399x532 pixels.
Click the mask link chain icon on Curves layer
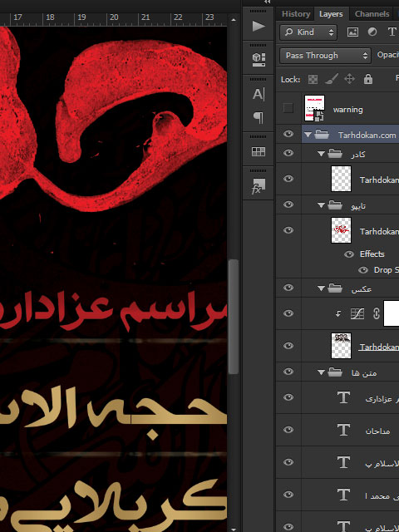tap(376, 313)
